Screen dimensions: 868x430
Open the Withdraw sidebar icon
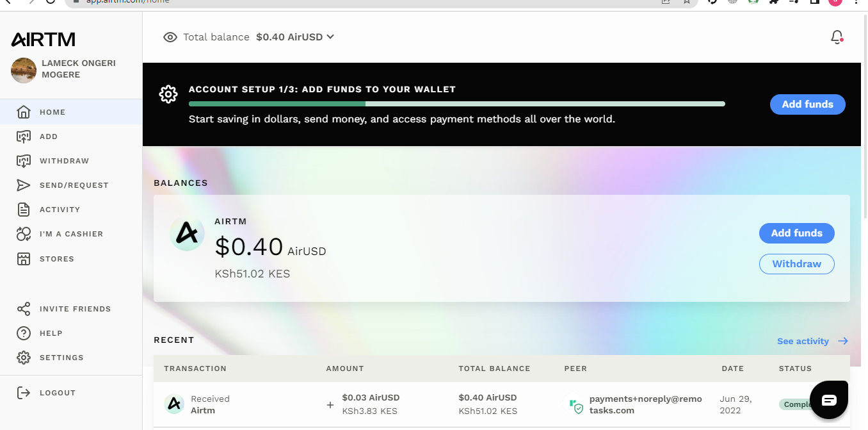click(x=24, y=161)
